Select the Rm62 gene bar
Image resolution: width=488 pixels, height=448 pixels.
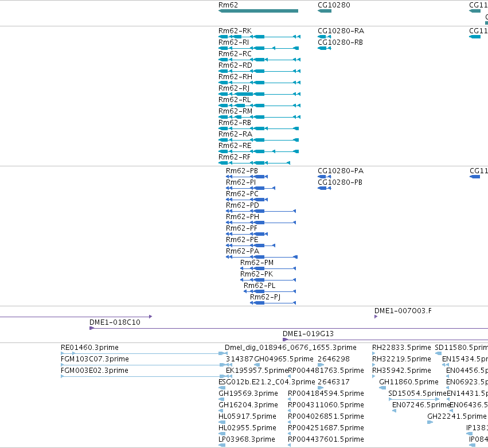pyautogui.click(x=258, y=11)
